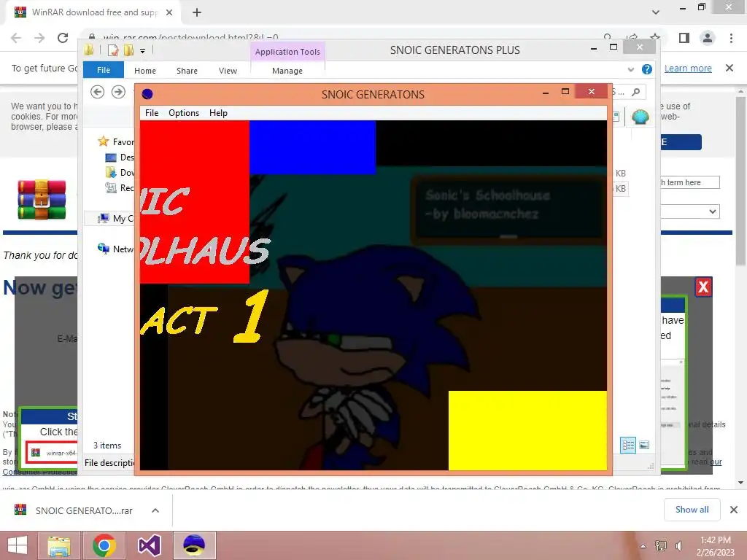Click the WinRAR books logo on page
The image size is (747, 560).
(x=42, y=199)
